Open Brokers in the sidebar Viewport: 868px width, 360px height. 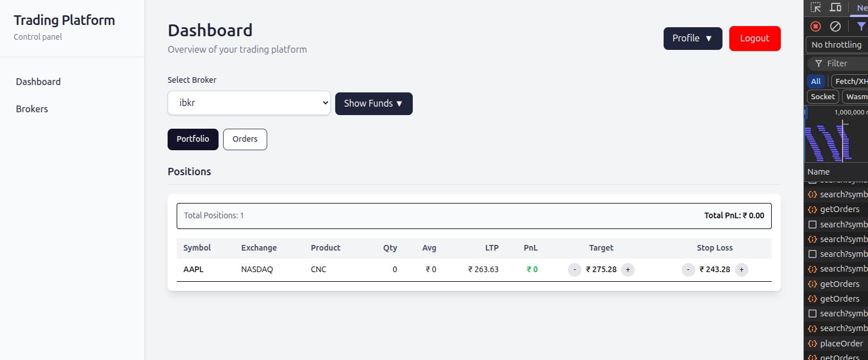coord(32,109)
